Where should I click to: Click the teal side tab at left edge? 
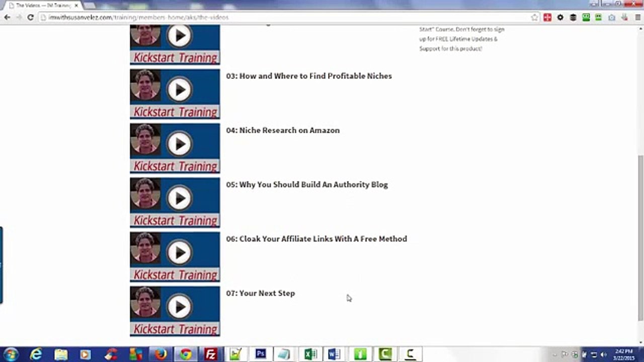(1, 265)
